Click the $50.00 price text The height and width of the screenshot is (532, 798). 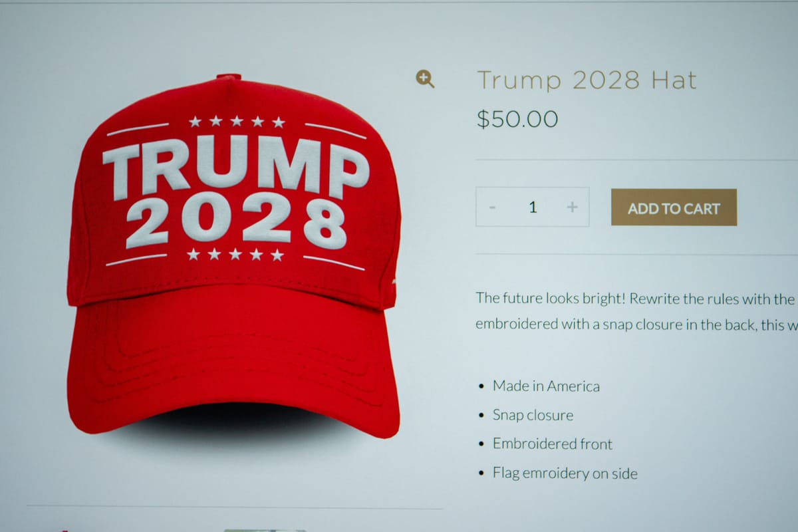517,119
